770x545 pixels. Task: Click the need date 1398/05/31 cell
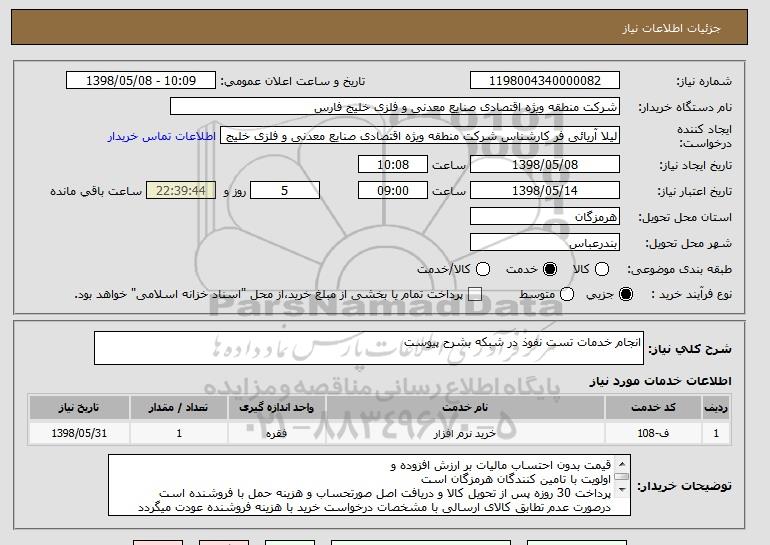click(x=79, y=433)
